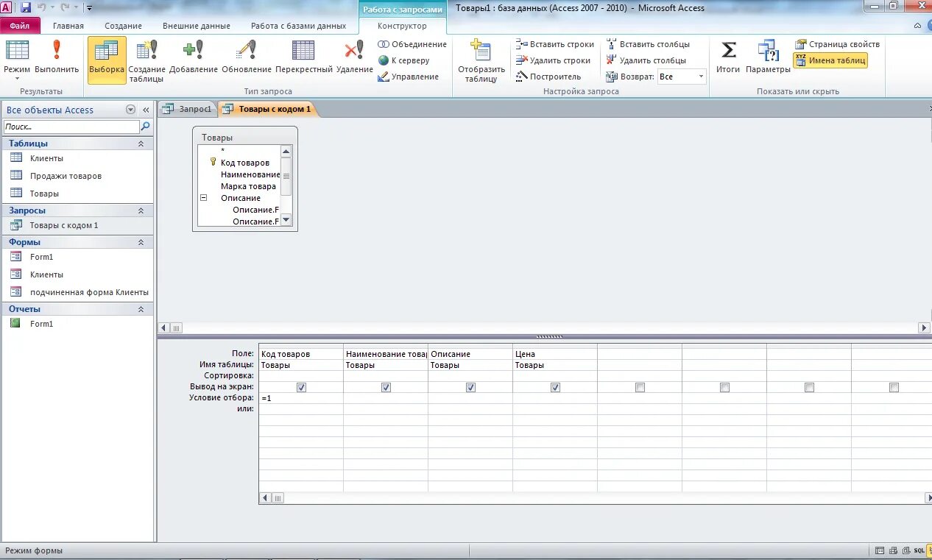Screen dimensions: 932x560
Task: Open the Файл tab
Action: point(20,26)
